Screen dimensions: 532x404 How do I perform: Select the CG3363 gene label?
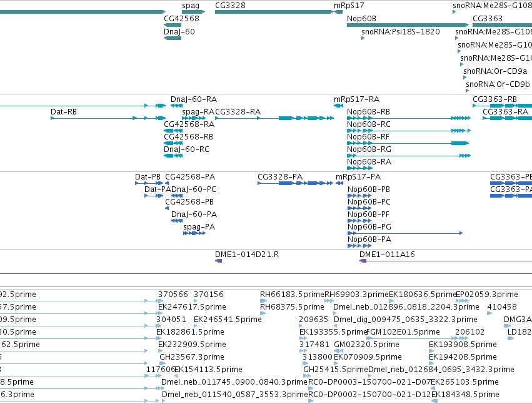(488, 19)
